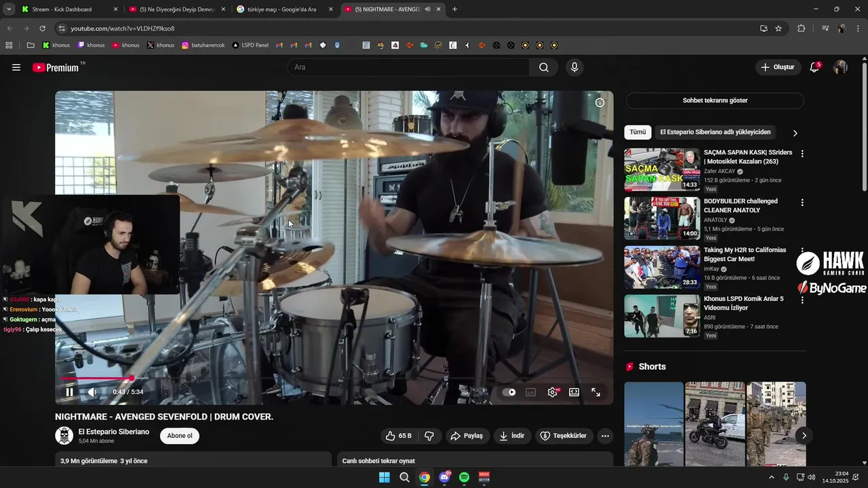Open YouTube account avatar menu

click(x=840, y=67)
